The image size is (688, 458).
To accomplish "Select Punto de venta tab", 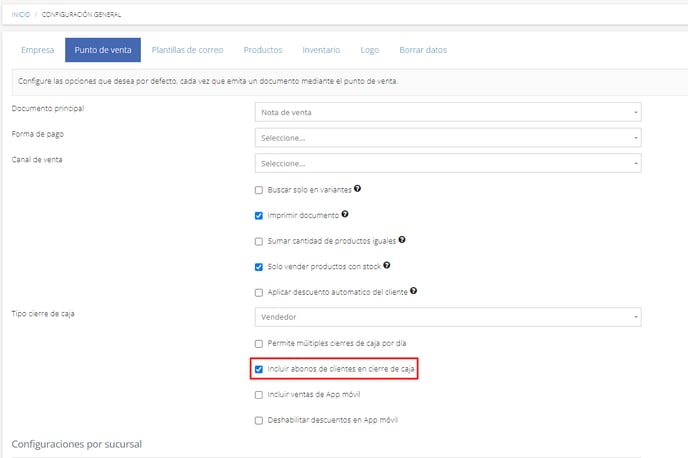I will point(103,50).
